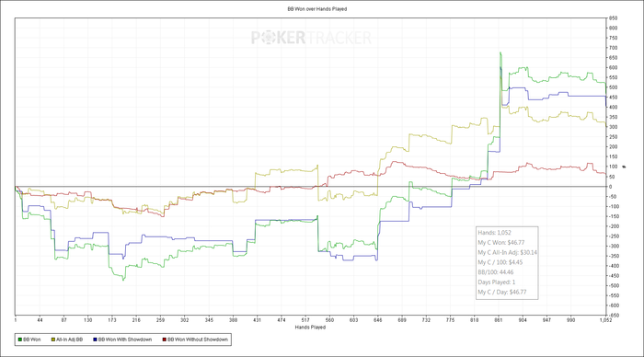Click x-axis tick label 87
This screenshot has height=357, width=644.
coord(63,319)
